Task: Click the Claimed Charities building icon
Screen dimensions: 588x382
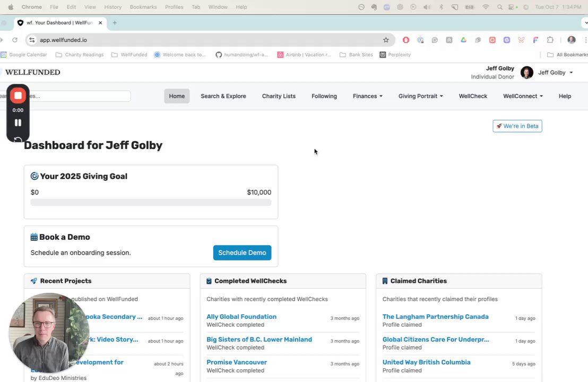Action: (385, 281)
